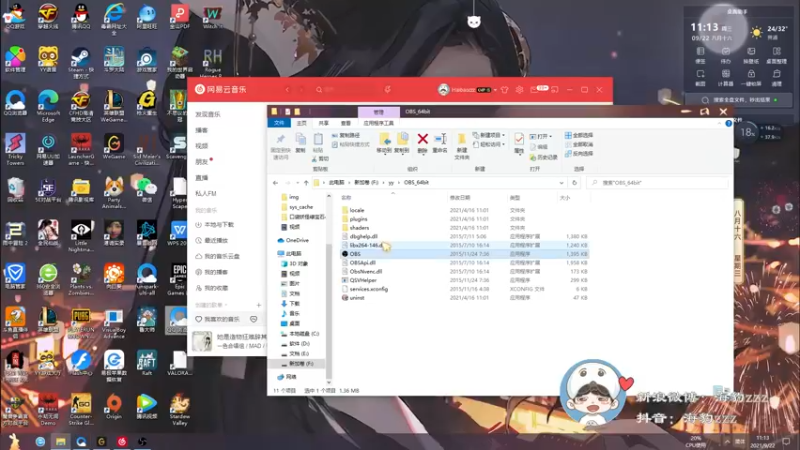Click Microsoft Edge shortcut on desktop
Screen dimensions: 800x450
pyautogui.click(x=48, y=107)
